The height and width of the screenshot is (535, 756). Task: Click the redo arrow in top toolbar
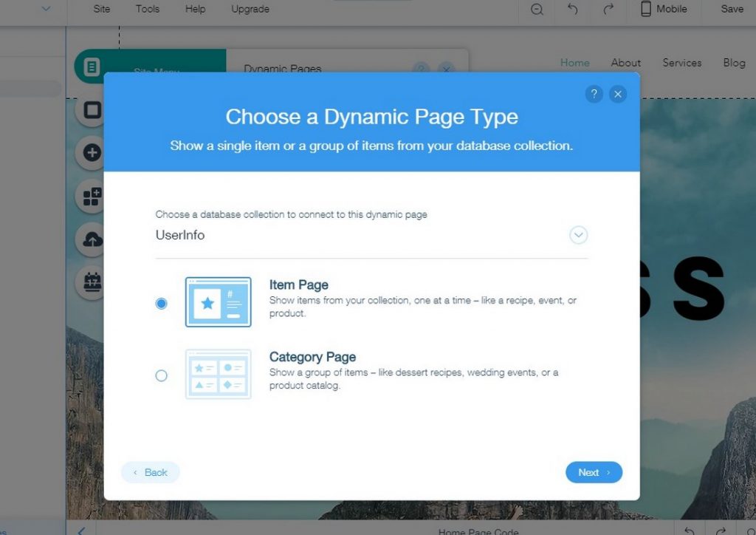[608, 10]
